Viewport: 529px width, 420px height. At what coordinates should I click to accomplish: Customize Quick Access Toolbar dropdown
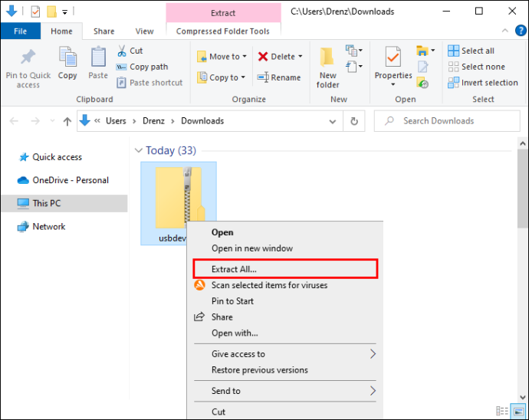[64, 12]
